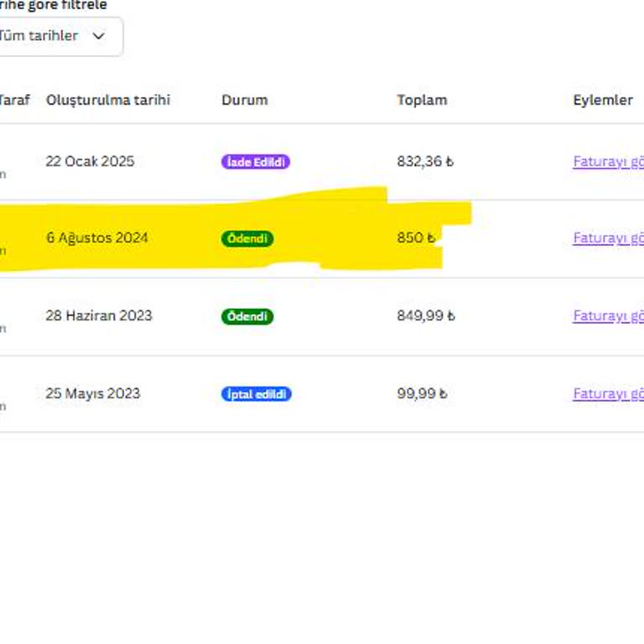Screen dimensions: 644x644
Task: Click the İade Edildi status badge
Action: 256,162
